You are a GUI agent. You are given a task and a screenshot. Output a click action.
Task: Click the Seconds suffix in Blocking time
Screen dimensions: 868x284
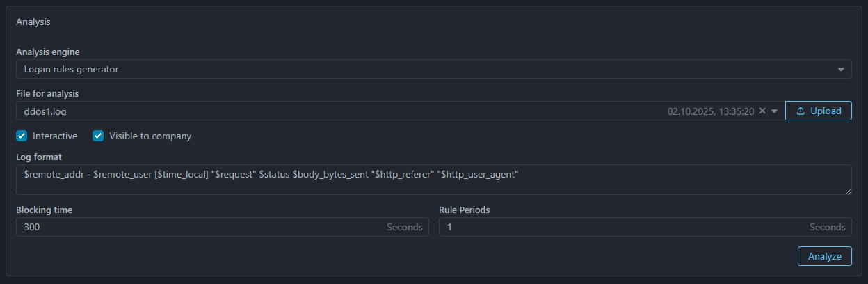click(x=405, y=227)
